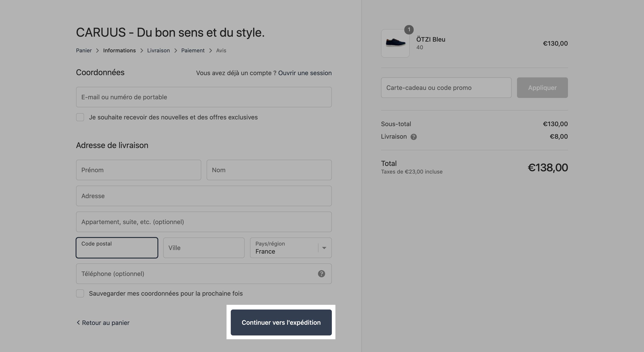Viewport: 644px width, 352px height.
Task: Focus the E-mail ou numéro de portable field
Action: click(204, 97)
